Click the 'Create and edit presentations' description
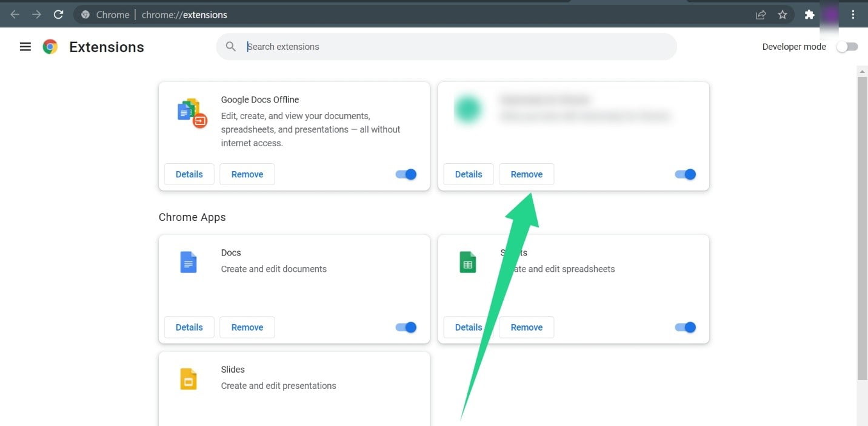 click(279, 385)
